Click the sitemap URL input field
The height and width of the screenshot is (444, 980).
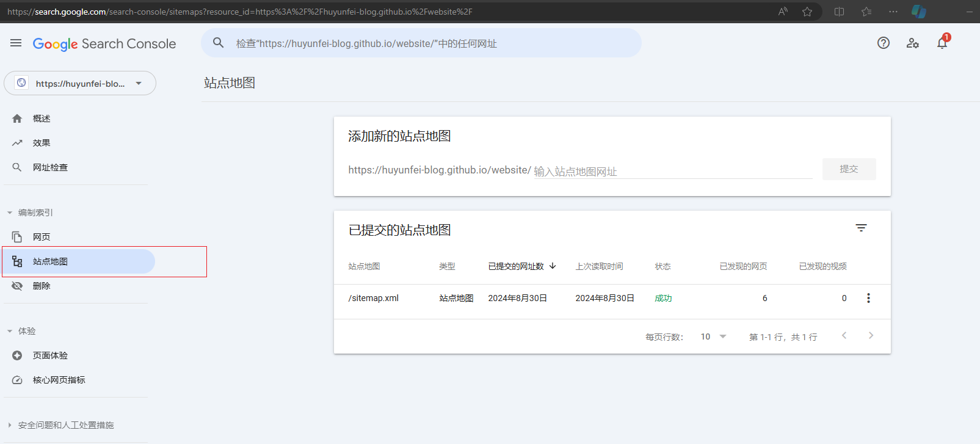point(672,171)
